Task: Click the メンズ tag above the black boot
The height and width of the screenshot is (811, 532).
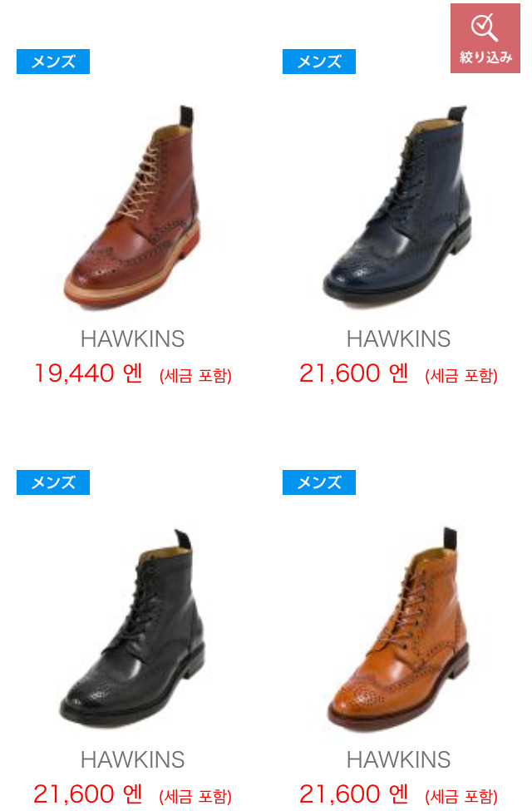Action: point(53,482)
